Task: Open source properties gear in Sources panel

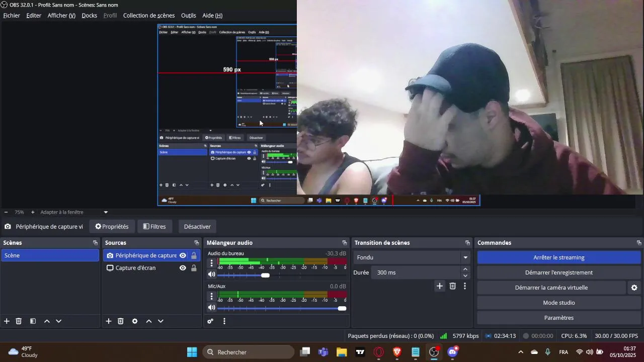Action: tap(135, 321)
